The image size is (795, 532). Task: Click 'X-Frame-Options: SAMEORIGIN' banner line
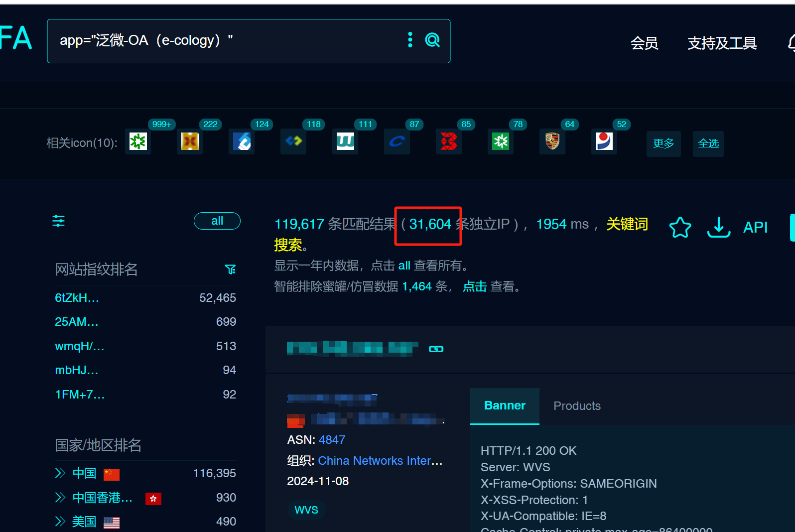(x=568, y=484)
